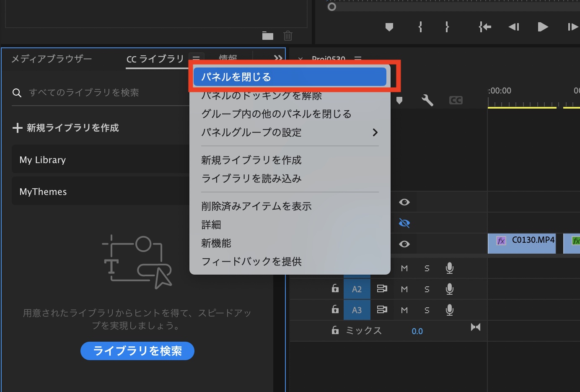Expand hidden panel tabs with double chevron
Viewport: 580px width, 392px height.
point(278,58)
